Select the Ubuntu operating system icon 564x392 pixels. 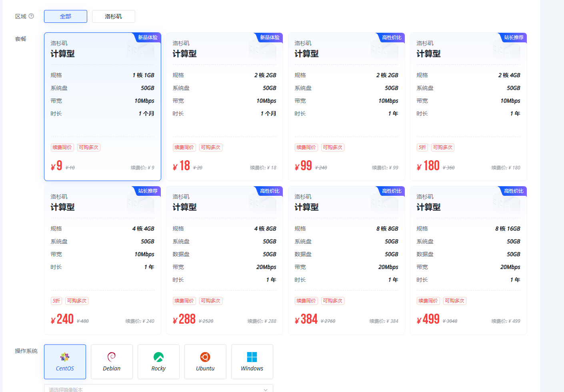coord(205,357)
